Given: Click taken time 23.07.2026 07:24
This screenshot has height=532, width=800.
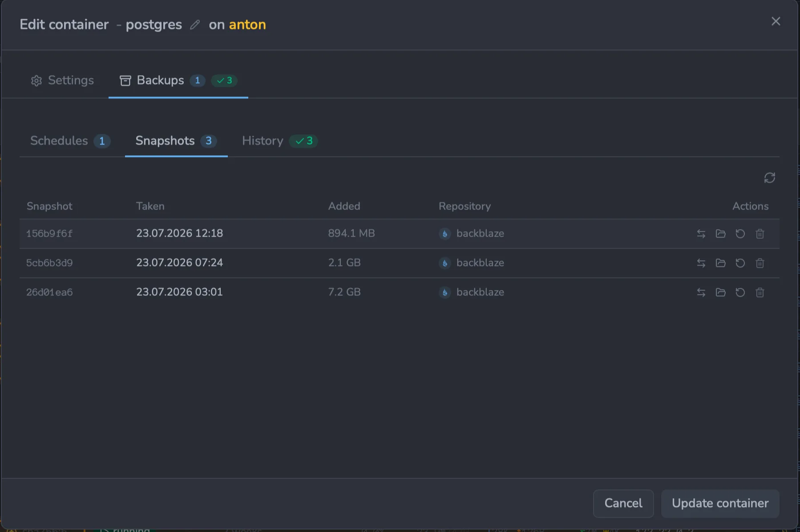Looking at the screenshot, I should pos(179,262).
